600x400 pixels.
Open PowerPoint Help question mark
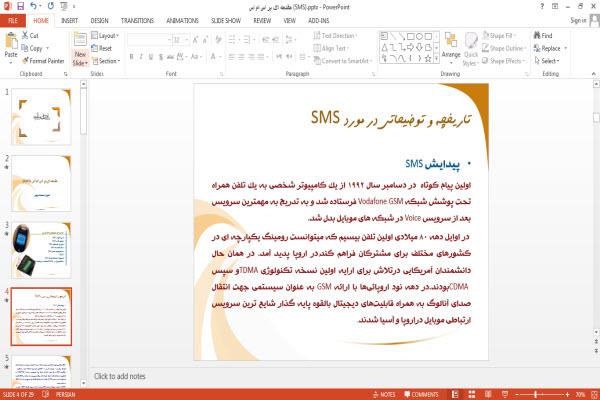pyautogui.click(x=542, y=6)
